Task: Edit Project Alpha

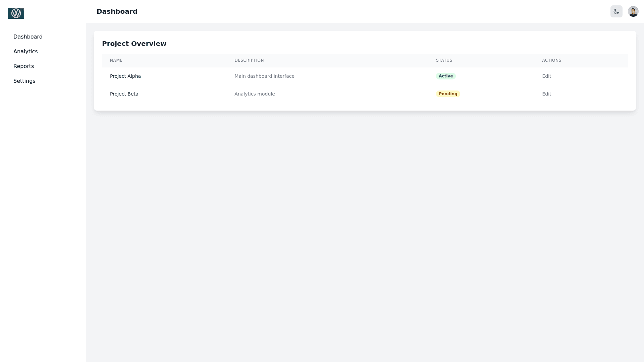Action: click(x=546, y=76)
